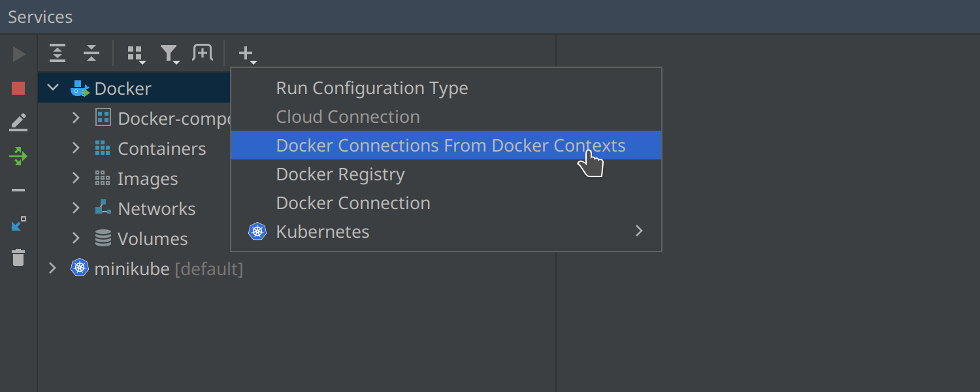This screenshot has width=980, height=392.
Task: Click the Edit Configuration pencil icon
Action: (18, 122)
